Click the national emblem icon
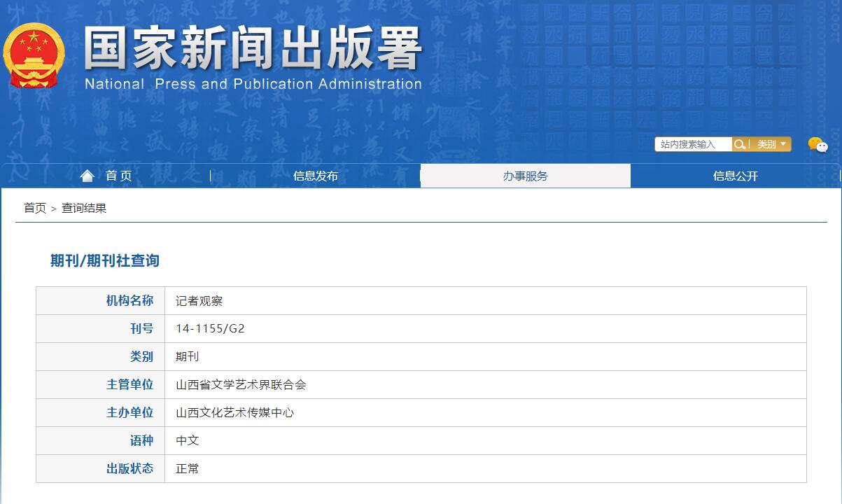 click(x=34, y=54)
